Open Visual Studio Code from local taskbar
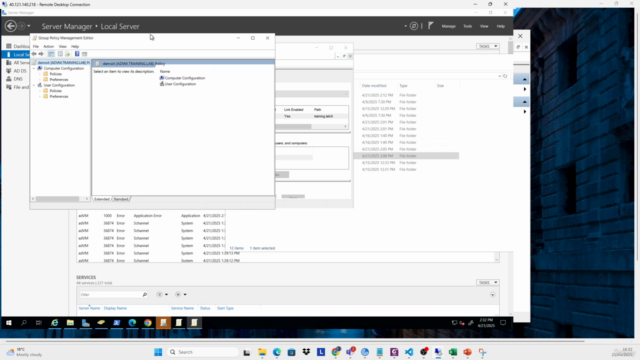This screenshot has height=360, width=640. coord(409,352)
